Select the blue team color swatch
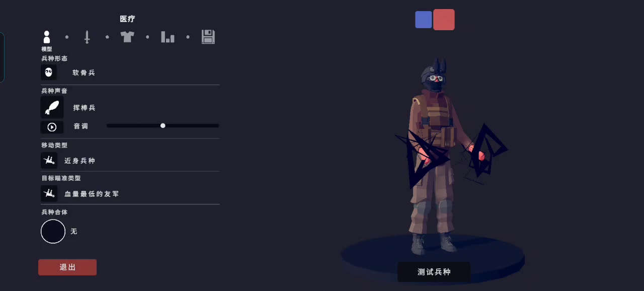644x291 pixels. click(x=424, y=20)
